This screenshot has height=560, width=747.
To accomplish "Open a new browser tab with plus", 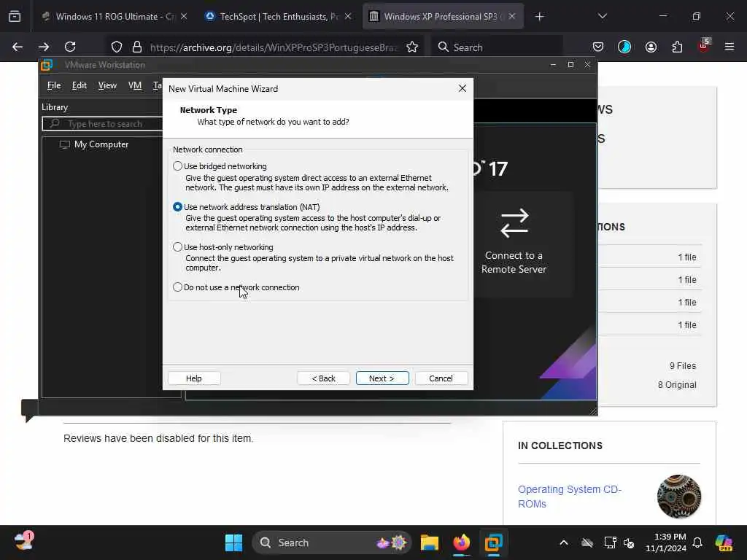I will pos(539,17).
